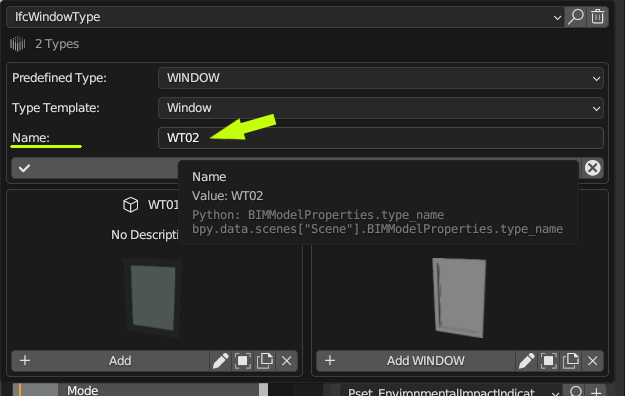Click the magnifier icon beside IfcWindowType
Screen dimensions: 625x396
click(x=576, y=17)
